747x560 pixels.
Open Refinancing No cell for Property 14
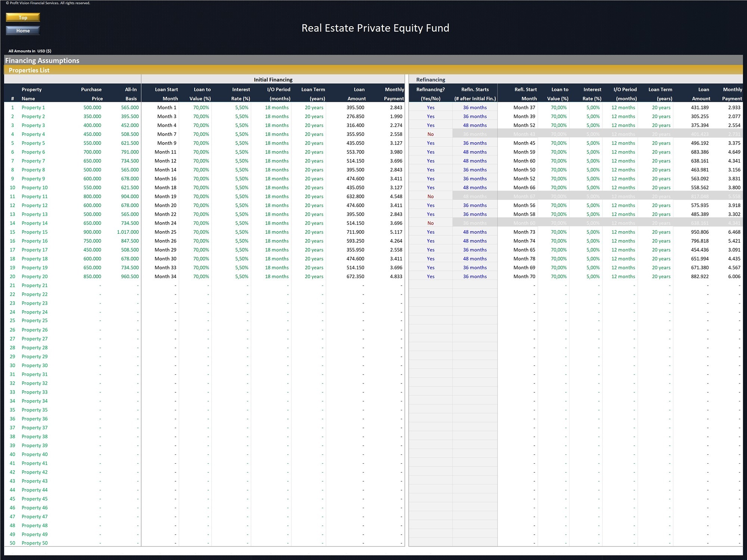431,223
